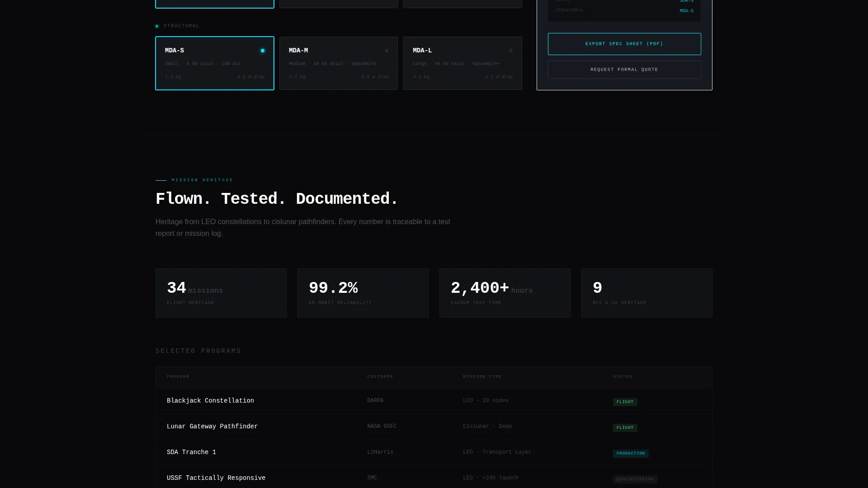Click the PRODUCTION status badge
The width and height of the screenshot is (868, 488).
(x=631, y=453)
